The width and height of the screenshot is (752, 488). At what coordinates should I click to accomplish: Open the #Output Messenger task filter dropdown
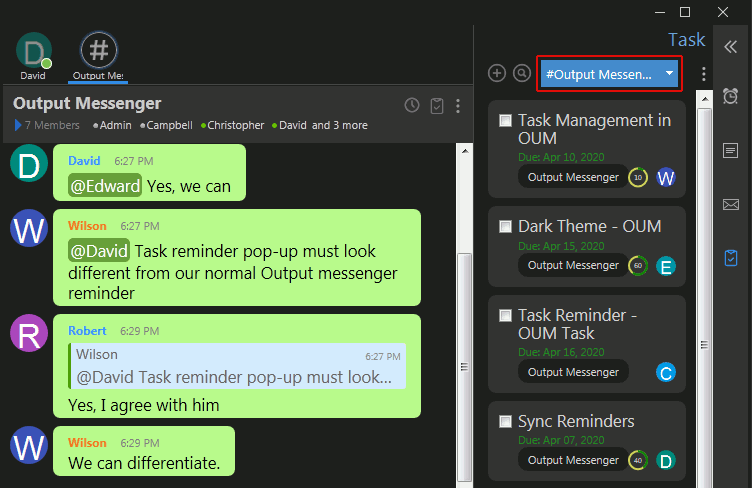[x=610, y=74]
